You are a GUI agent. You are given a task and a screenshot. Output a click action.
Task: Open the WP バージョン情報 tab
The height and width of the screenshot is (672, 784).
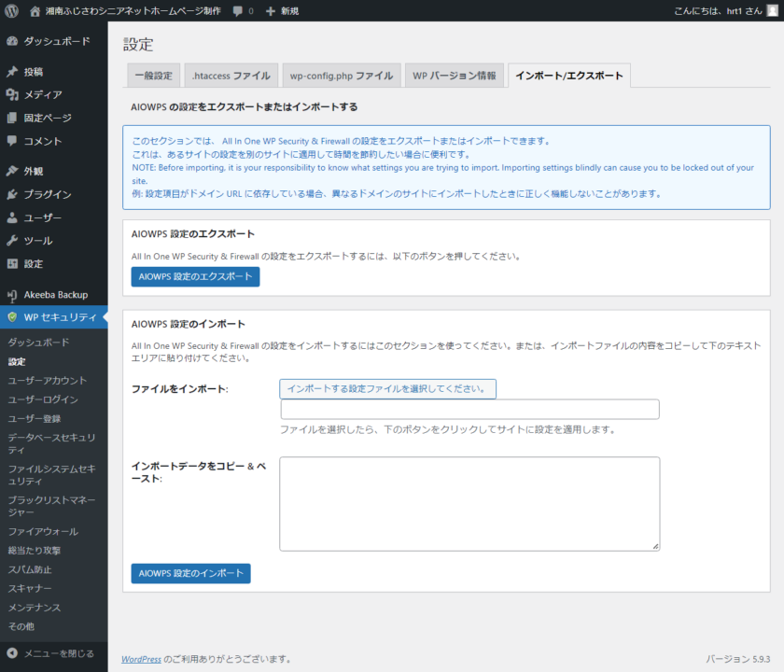[x=454, y=76]
